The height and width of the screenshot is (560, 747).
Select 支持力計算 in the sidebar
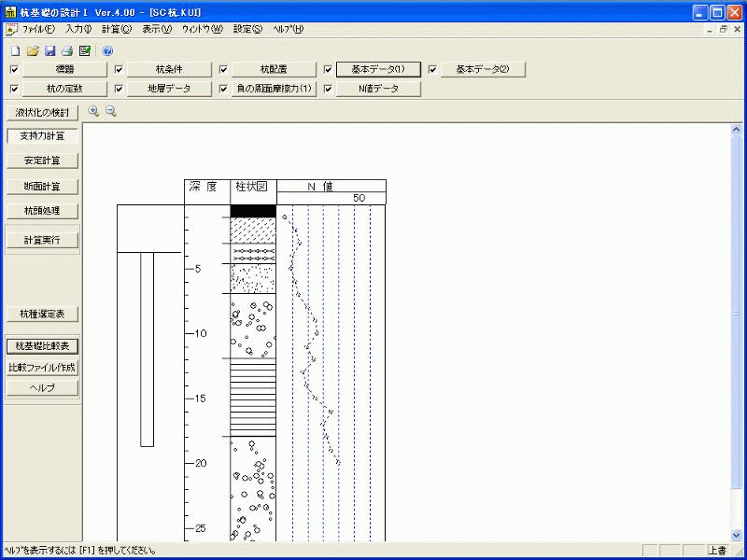tap(41, 135)
